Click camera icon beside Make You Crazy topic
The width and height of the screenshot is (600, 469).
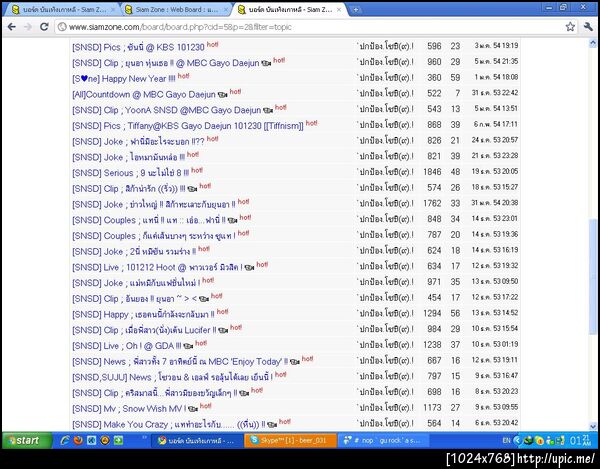pyautogui.click(x=272, y=425)
